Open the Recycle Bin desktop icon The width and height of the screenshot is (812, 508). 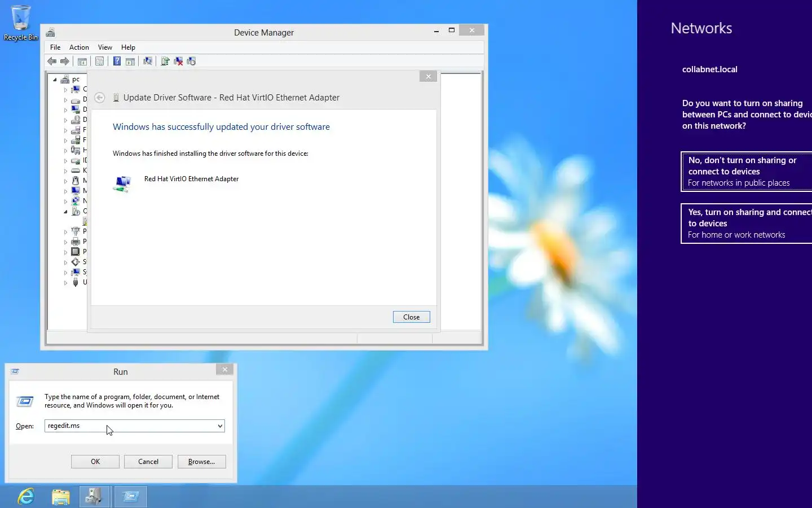[x=21, y=23]
